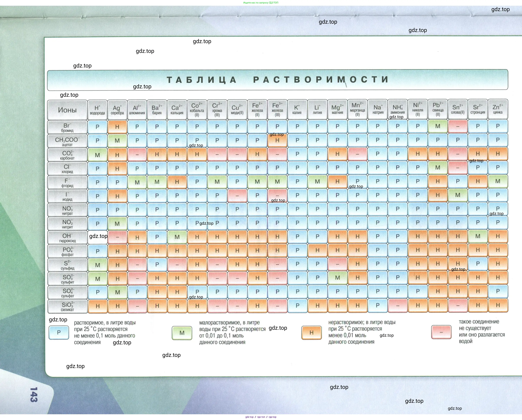
Task: Click the pink dash legend swatch
Action: pyautogui.click(x=441, y=332)
